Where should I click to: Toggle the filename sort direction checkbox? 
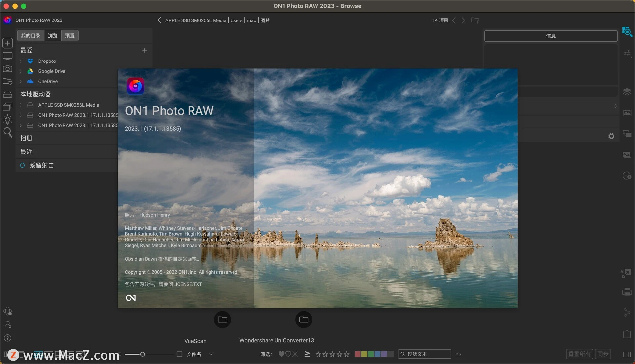pyautogui.click(x=179, y=354)
